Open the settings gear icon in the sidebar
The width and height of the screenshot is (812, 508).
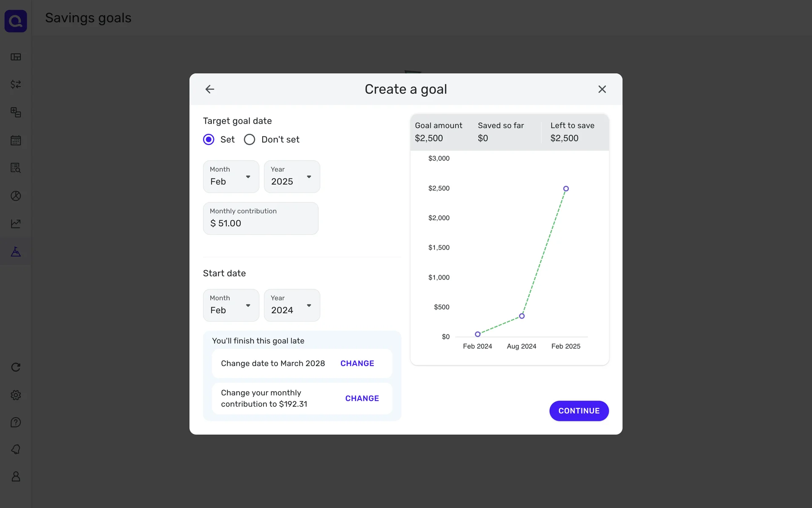(16, 395)
